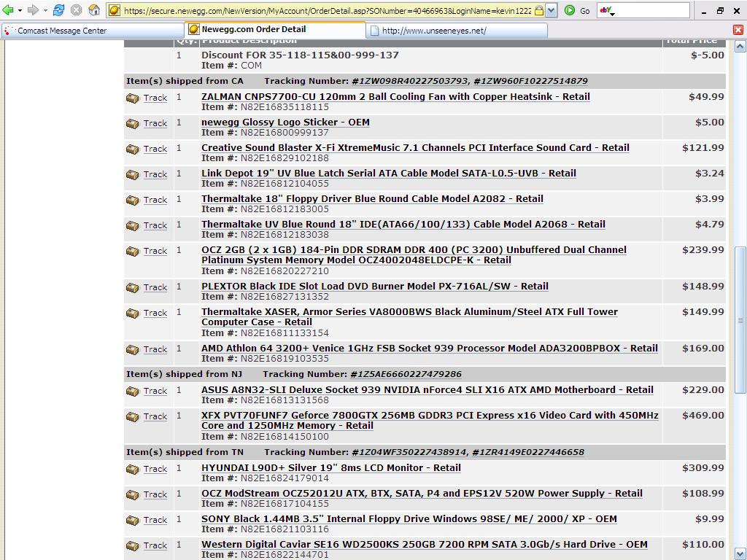Click the browser Forward arrow icon
This screenshot has width=747, height=560.
click(x=33, y=10)
